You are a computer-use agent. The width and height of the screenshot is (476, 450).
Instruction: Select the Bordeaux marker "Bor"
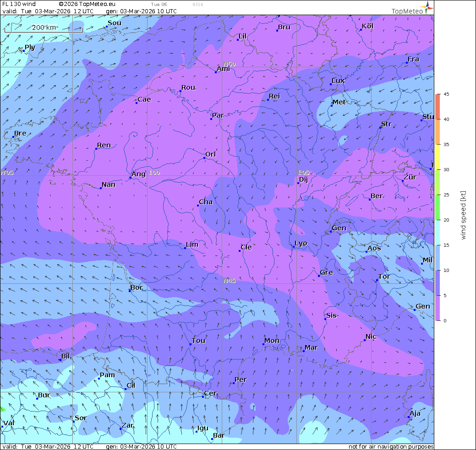[130, 291]
